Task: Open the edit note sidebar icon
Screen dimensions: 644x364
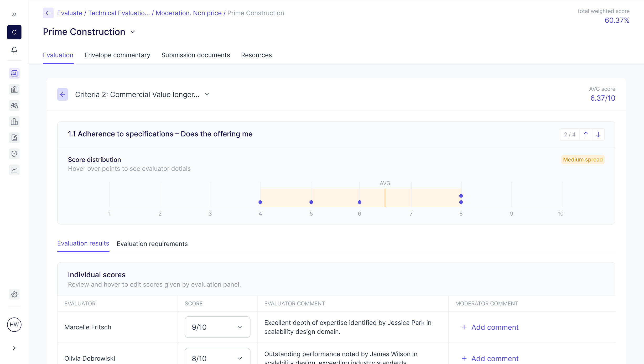Action: tap(14, 138)
